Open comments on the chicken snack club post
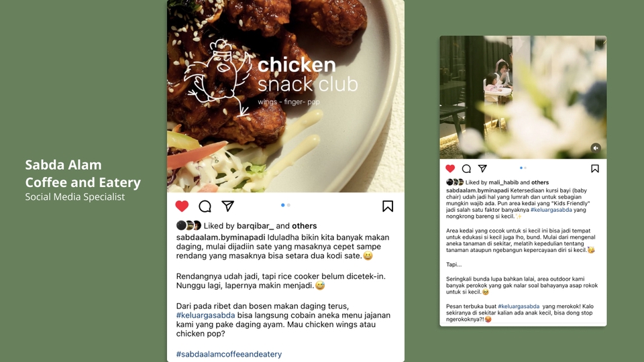644x362 pixels. 205,206
